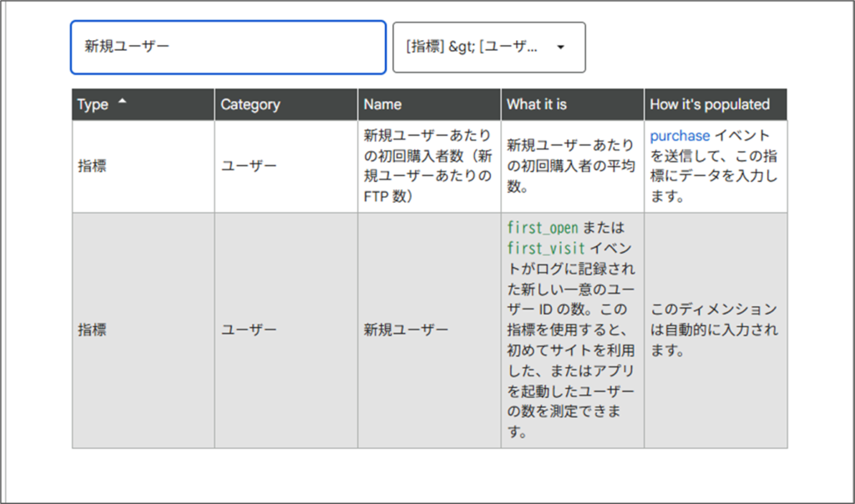Click the 'How it's populated' column header
Screen dimensions: 855x504
click(x=710, y=105)
